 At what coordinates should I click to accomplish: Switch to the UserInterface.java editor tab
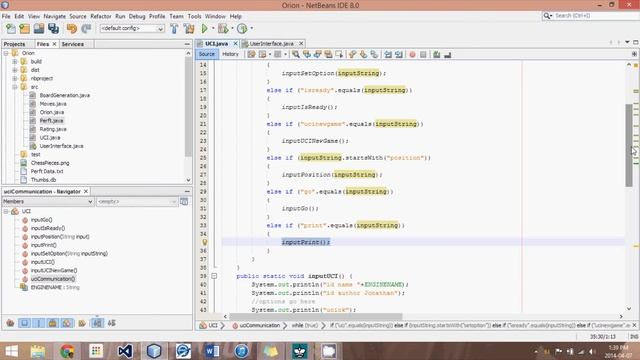pos(271,44)
